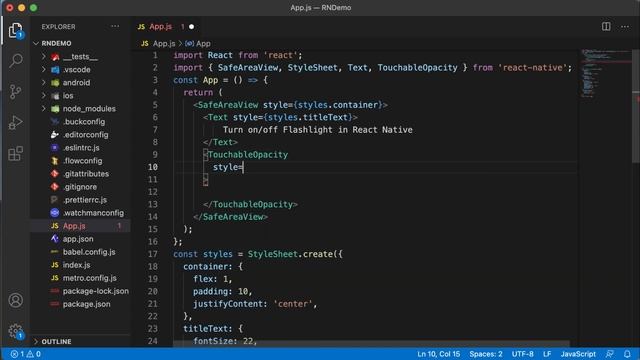Click the EXPLORER panel title

58,27
